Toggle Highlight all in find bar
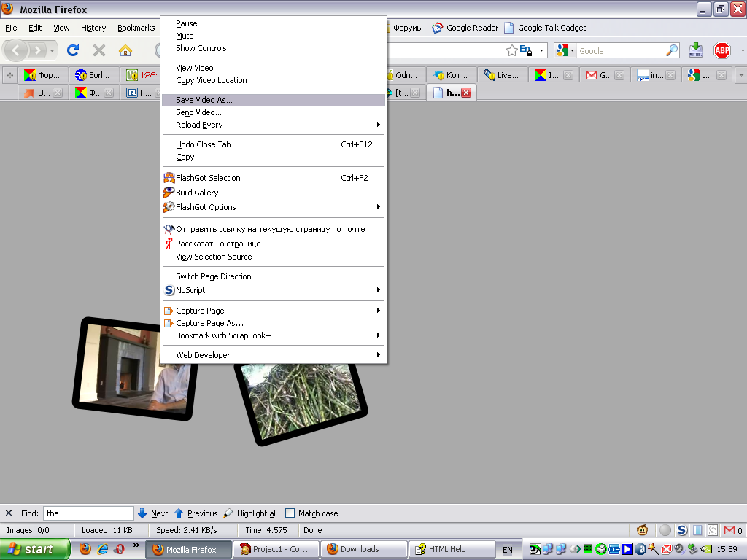The height and width of the screenshot is (560, 747). pyautogui.click(x=250, y=513)
